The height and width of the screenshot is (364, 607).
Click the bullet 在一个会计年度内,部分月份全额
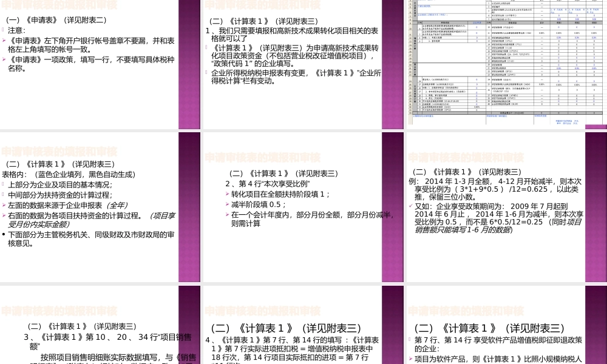313,219
